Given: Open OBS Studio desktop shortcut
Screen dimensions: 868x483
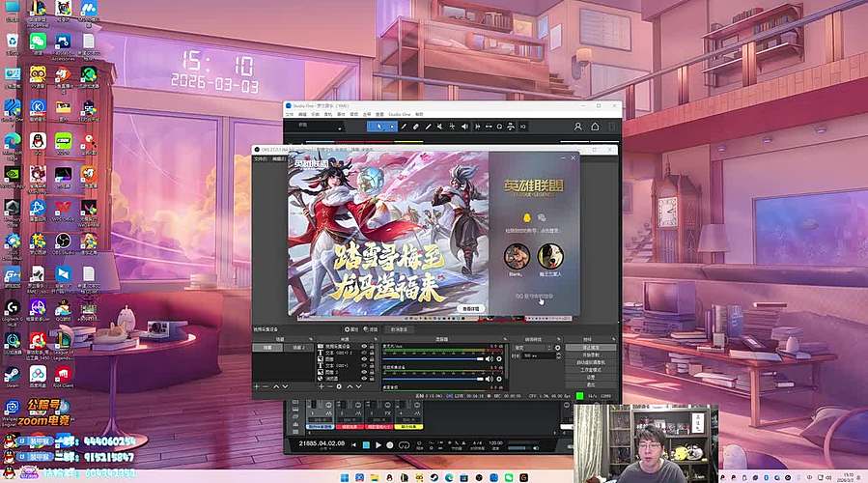Looking at the screenshot, I should coord(63,241).
